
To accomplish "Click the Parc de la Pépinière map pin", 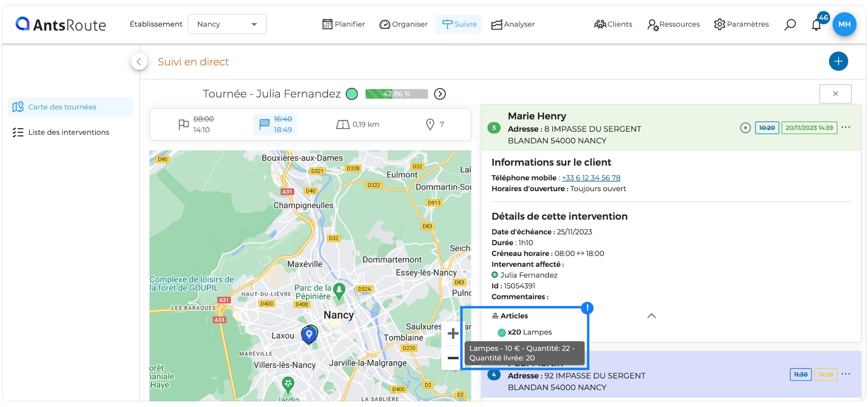I will (339, 291).
